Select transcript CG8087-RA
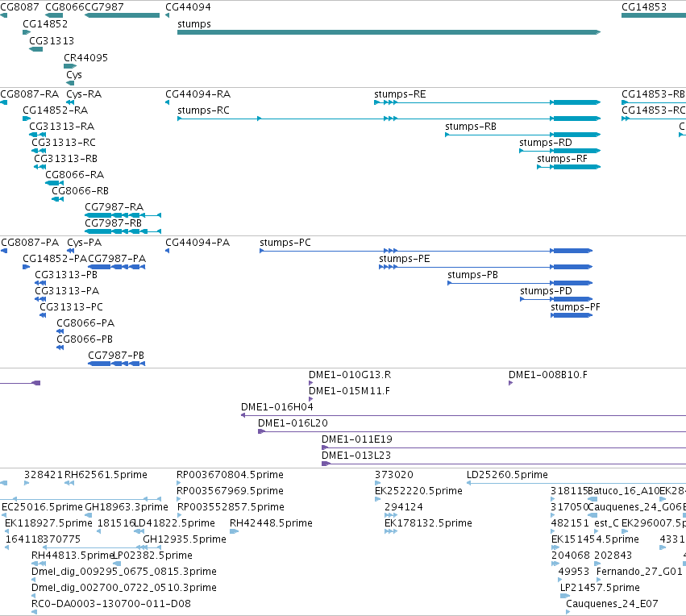This screenshot has height=616, width=686. [3, 103]
